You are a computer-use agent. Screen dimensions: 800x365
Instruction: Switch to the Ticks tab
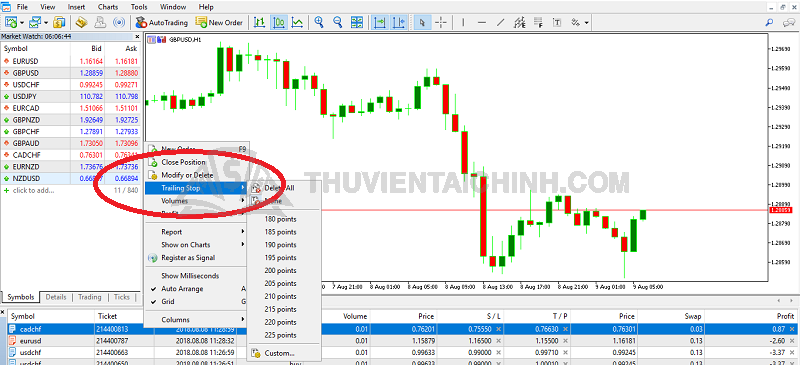click(121, 297)
